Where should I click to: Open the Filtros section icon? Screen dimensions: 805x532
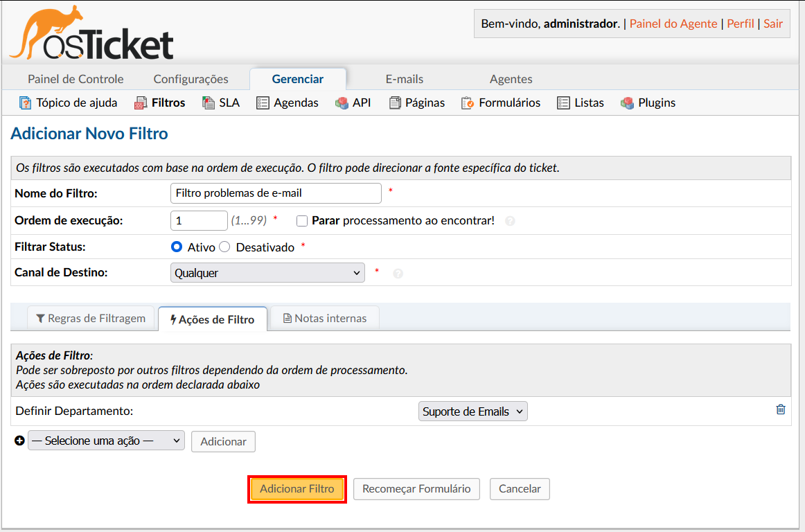point(137,102)
